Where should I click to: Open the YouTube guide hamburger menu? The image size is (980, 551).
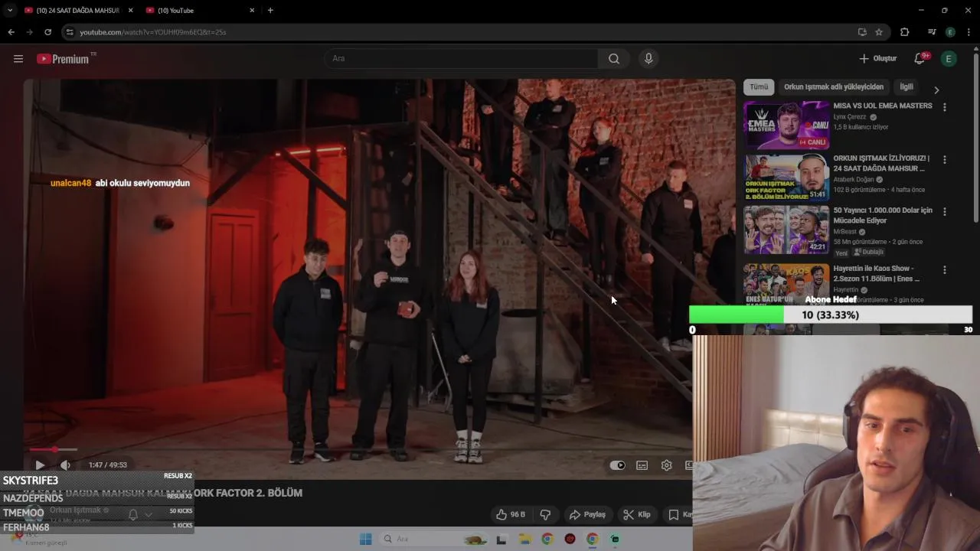(x=18, y=59)
